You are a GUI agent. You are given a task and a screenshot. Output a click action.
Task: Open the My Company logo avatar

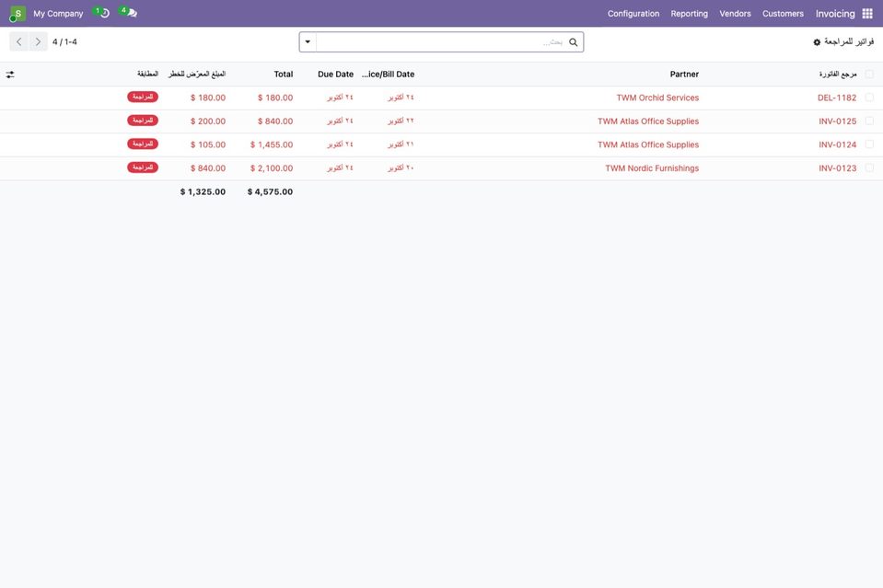click(17, 14)
